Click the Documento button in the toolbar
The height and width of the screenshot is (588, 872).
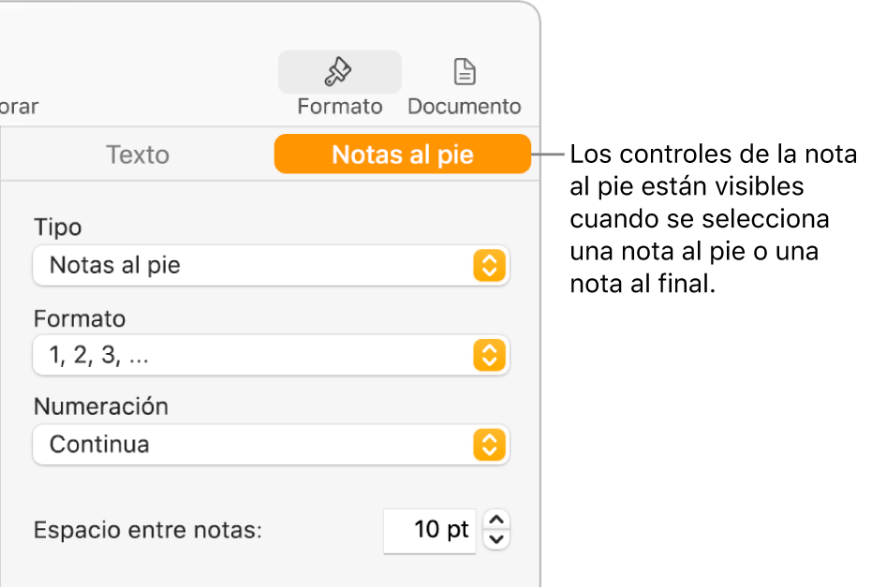465,84
